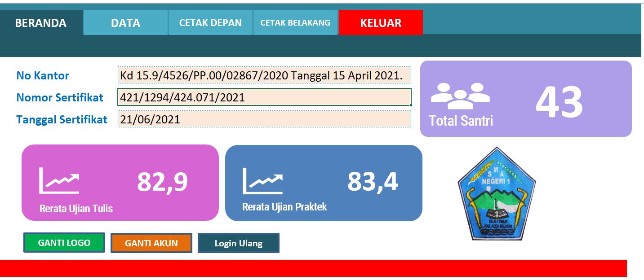Click the blue Rerata Ujian Praktek card

coord(325,182)
